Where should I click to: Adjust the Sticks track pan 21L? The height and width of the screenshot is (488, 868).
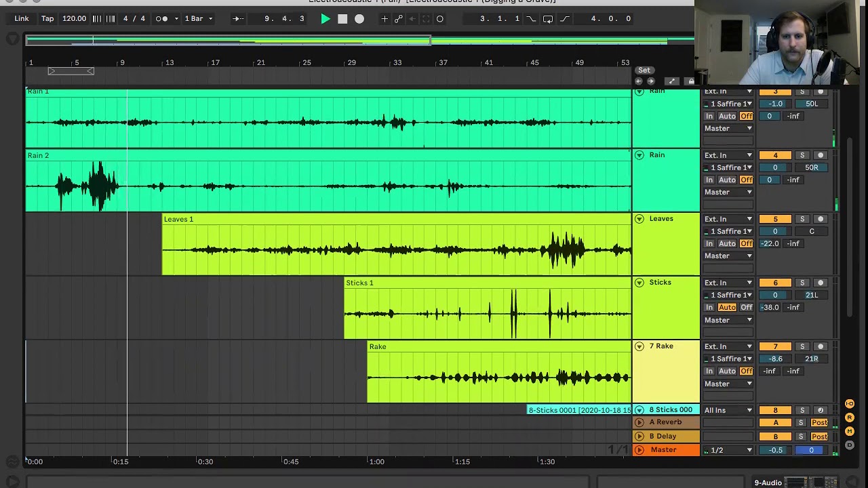click(812, 295)
